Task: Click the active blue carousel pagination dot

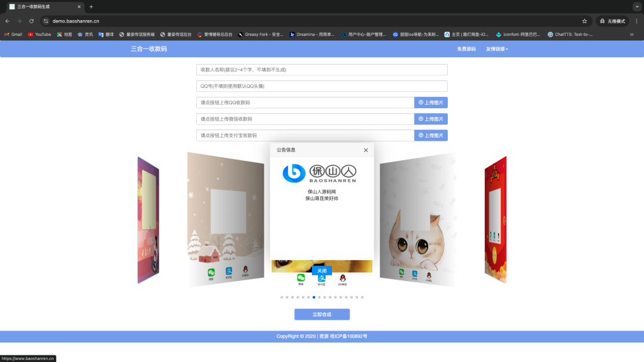Action: (x=314, y=297)
